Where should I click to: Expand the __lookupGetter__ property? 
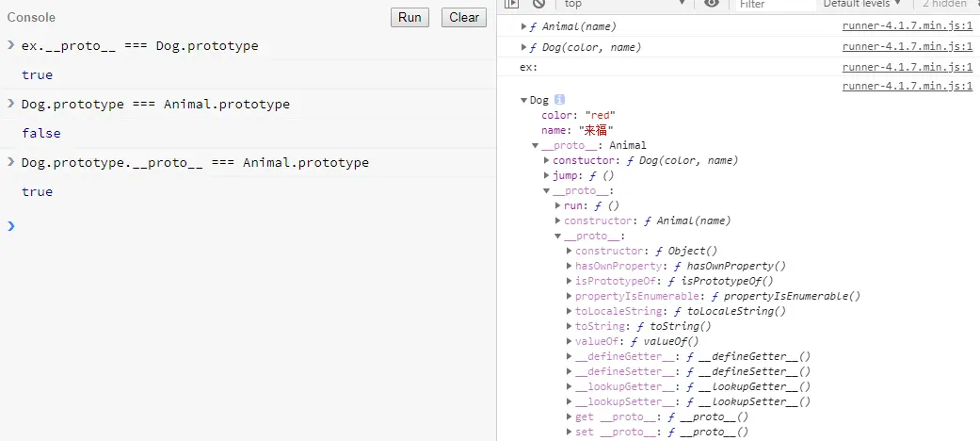(570, 386)
